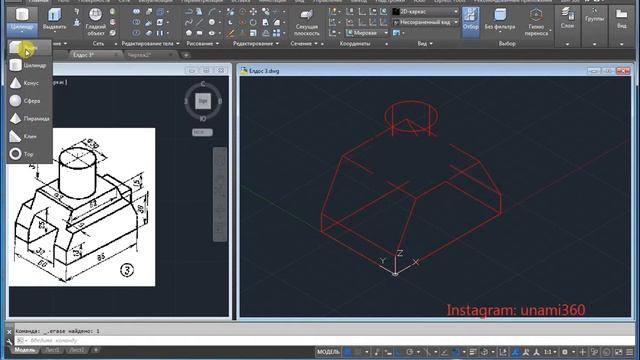Select Cylinder from the primitives dropdown list
The image size is (640, 360).
[29, 65]
